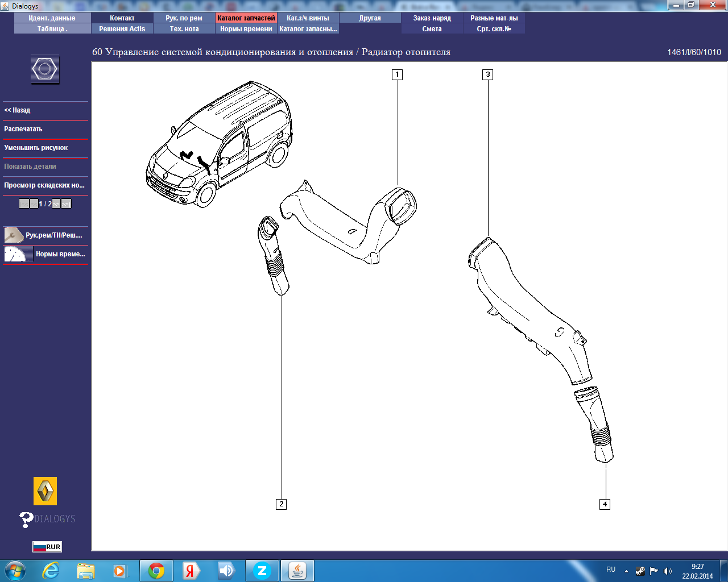Image resolution: width=728 pixels, height=582 pixels.
Task: Open the Нормы време... clock icon
Action: pos(19,254)
